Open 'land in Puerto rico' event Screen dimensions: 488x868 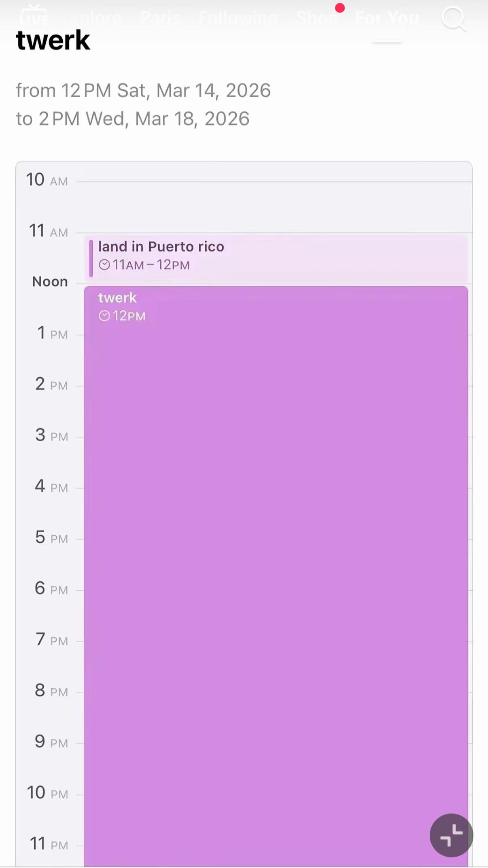pyautogui.click(x=276, y=258)
